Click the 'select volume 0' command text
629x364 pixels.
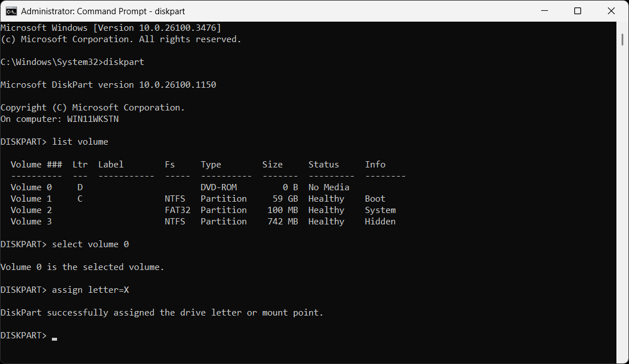pyautogui.click(x=90, y=244)
